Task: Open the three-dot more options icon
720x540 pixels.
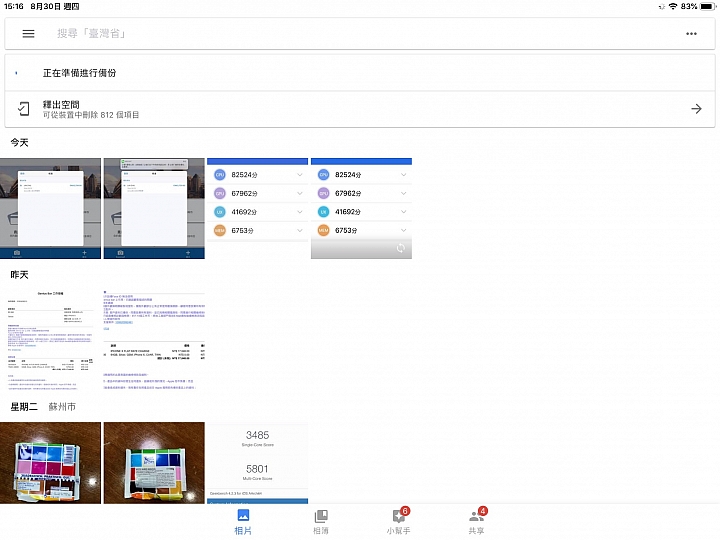Action: pos(691,34)
